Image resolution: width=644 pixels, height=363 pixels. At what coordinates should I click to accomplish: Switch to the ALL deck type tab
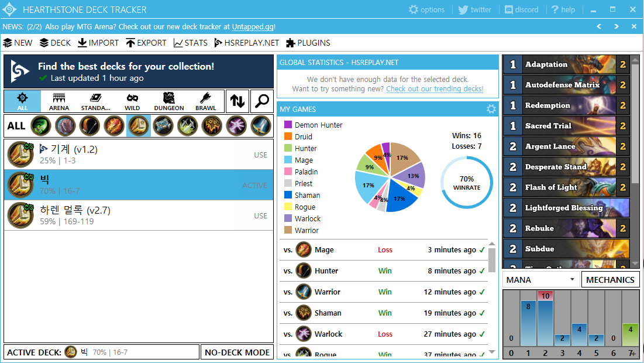coord(23,101)
